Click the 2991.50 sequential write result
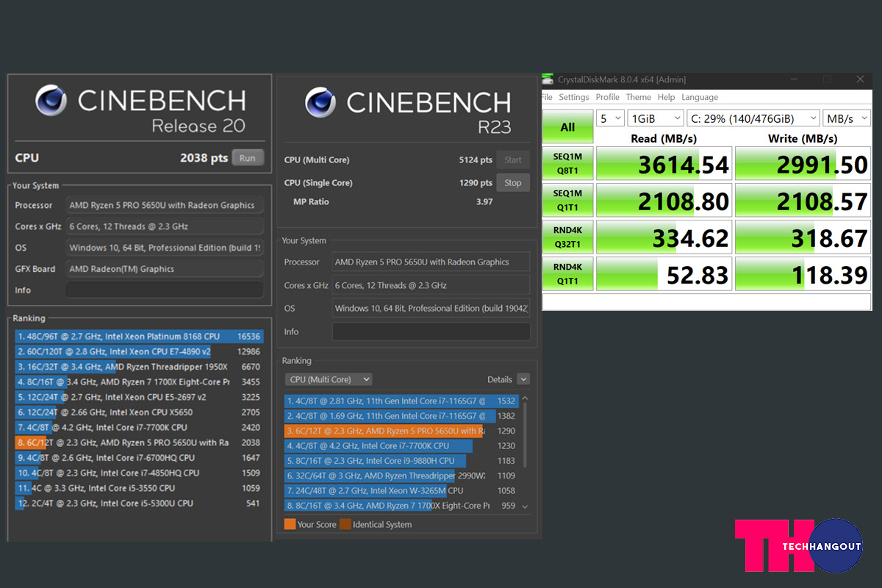This screenshot has width=882, height=588. pyautogui.click(x=803, y=164)
